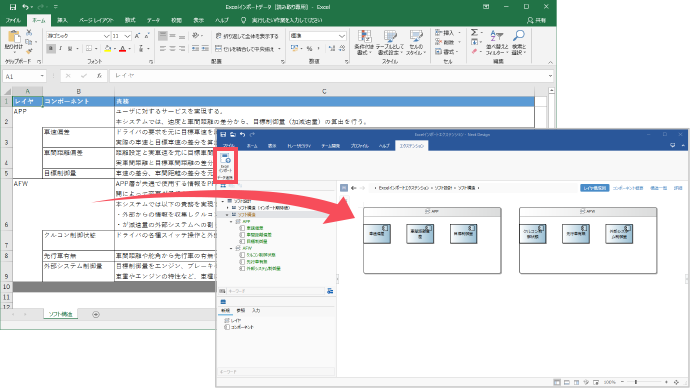Toggle Underline formatting in Excel

(x=70, y=48)
